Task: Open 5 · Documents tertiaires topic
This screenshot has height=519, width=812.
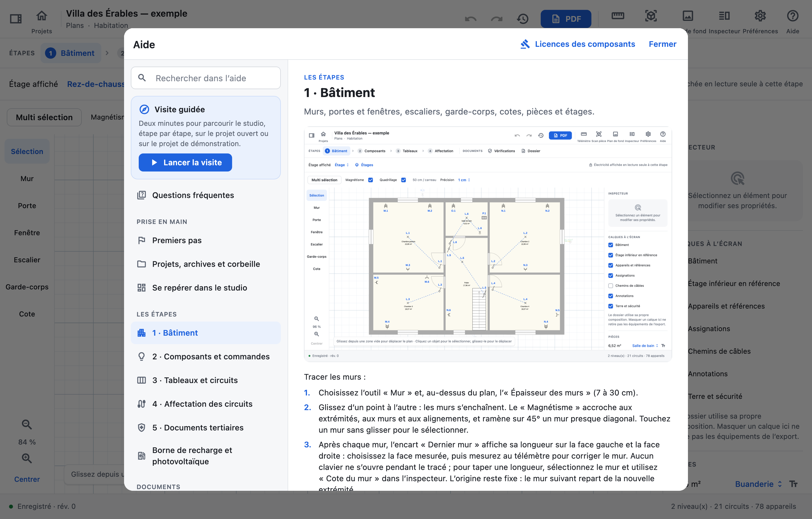Action: 206,428
